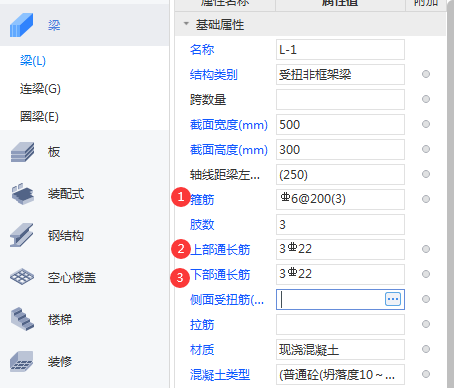This screenshot has height=388, width=454.
Task: Click the 空心楼盖 label text
Action: (x=72, y=277)
